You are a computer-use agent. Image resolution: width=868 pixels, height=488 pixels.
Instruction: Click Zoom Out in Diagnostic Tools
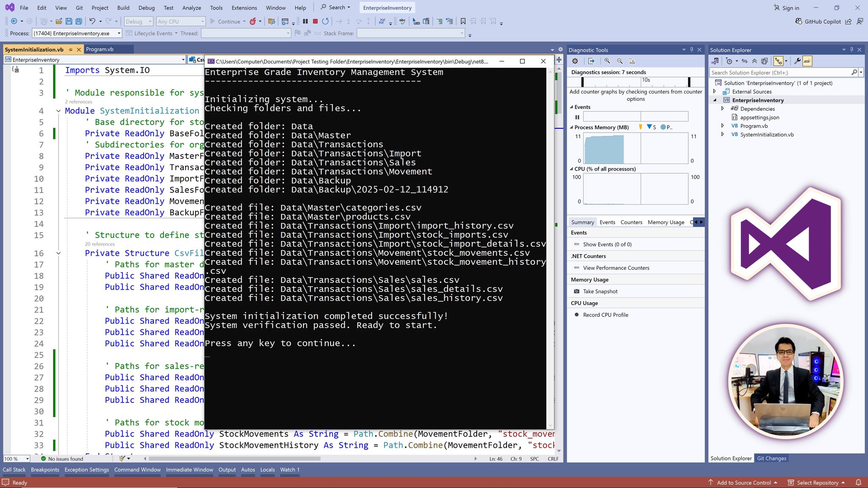coord(620,61)
